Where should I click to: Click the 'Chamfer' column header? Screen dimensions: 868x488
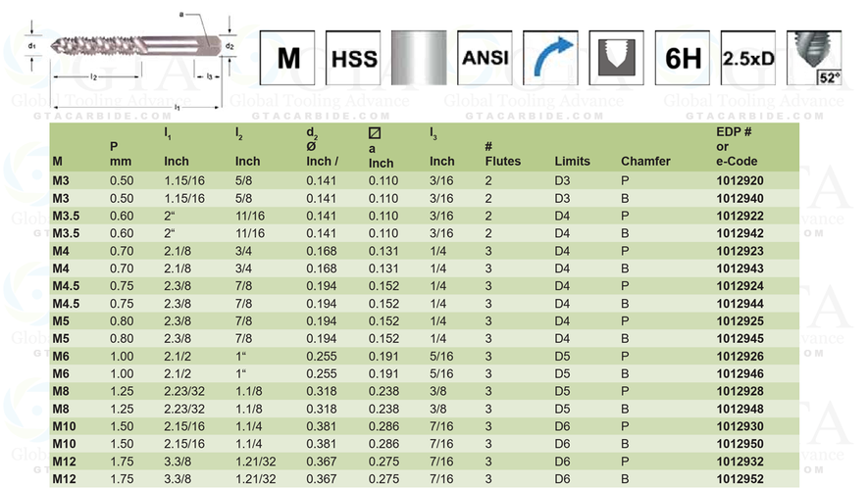[645, 161]
